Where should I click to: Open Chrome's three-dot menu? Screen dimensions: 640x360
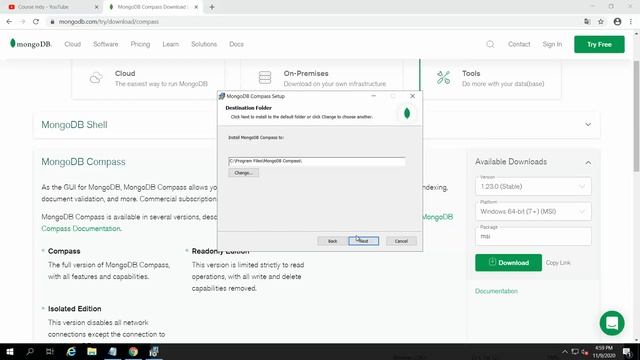pos(631,22)
